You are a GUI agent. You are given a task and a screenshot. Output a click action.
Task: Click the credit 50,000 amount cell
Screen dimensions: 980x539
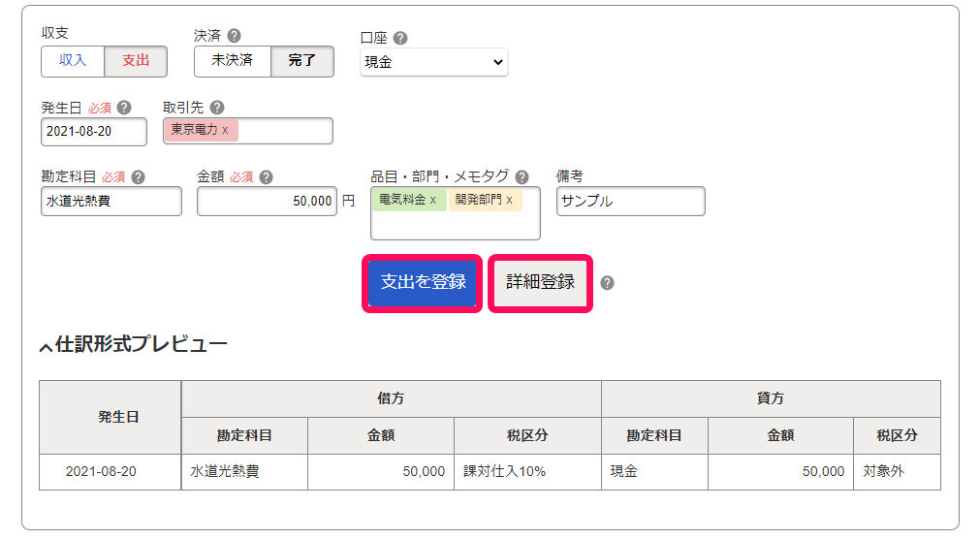(x=780, y=471)
